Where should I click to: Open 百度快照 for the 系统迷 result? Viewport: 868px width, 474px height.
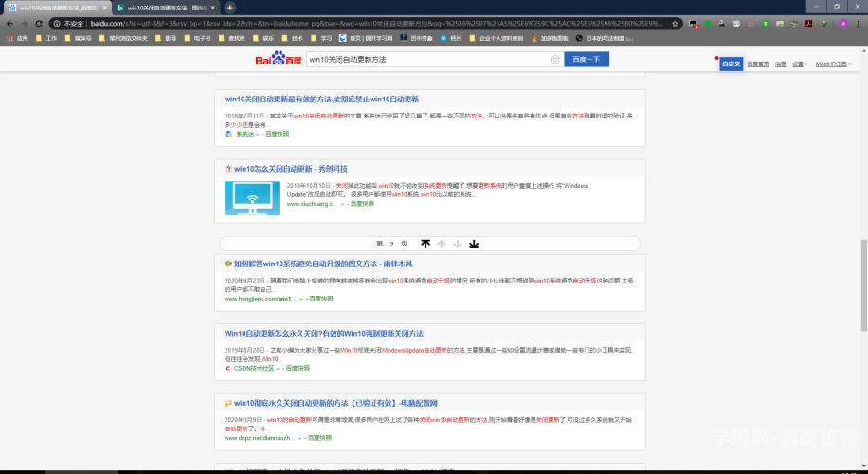278,134
